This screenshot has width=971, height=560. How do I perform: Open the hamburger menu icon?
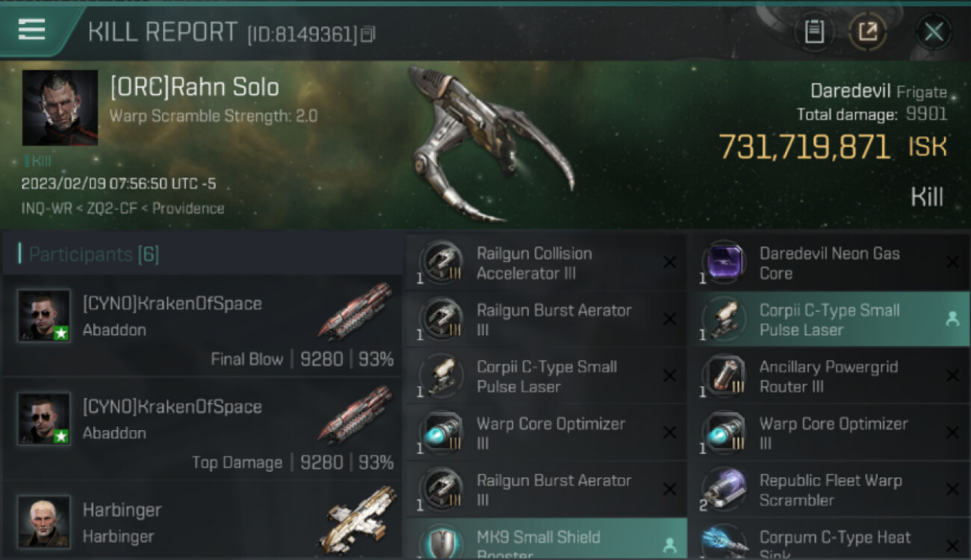point(31,30)
